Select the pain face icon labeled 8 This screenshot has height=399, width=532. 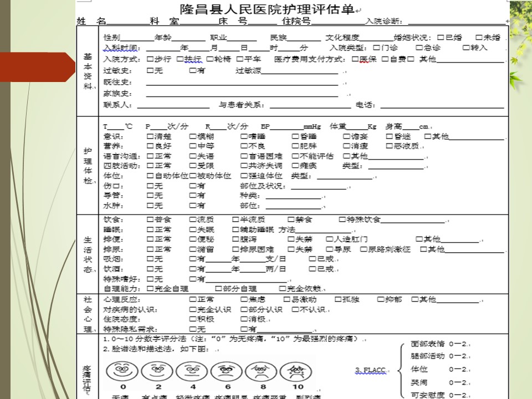point(261,371)
